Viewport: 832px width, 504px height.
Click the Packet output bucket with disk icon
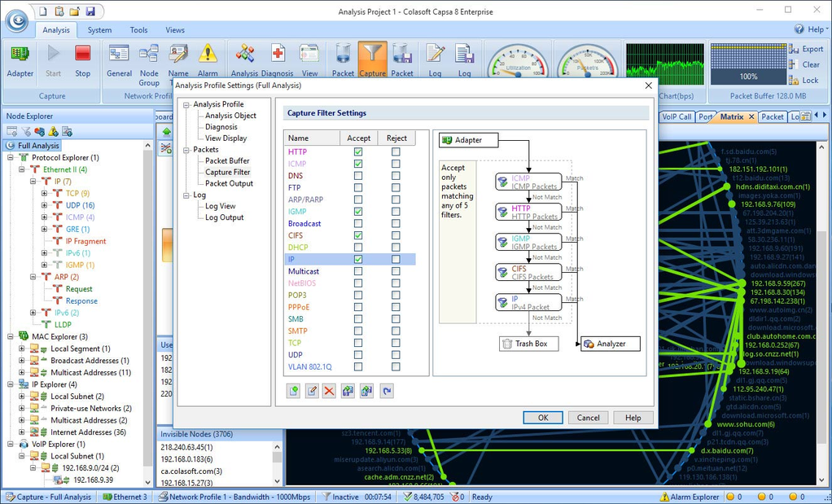pos(402,54)
